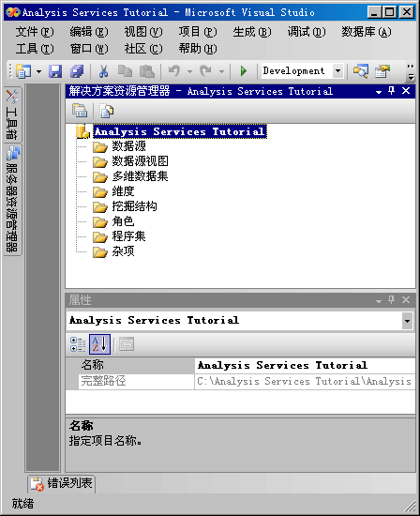Open the 社区(C) menu
This screenshot has width=420, height=516.
(143, 49)
